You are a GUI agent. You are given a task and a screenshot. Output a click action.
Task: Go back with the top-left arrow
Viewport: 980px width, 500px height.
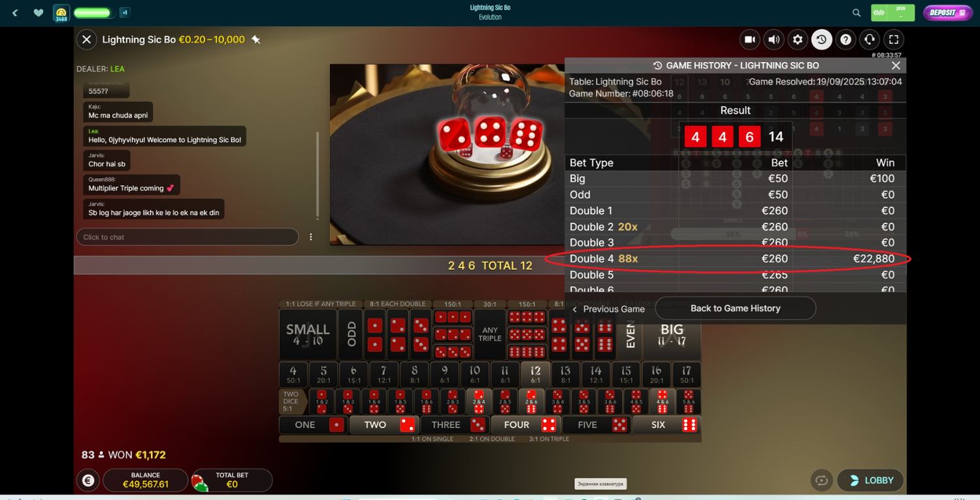coord(15,12)
